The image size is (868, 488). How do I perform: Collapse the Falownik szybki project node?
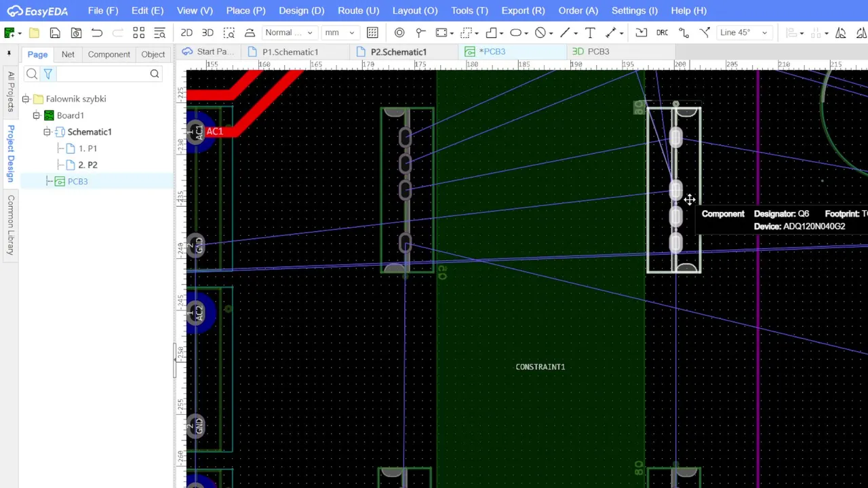click(26, 99)
